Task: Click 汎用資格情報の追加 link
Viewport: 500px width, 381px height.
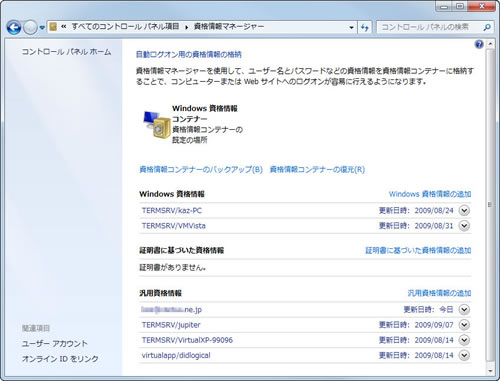Action: tap(439, 293)
